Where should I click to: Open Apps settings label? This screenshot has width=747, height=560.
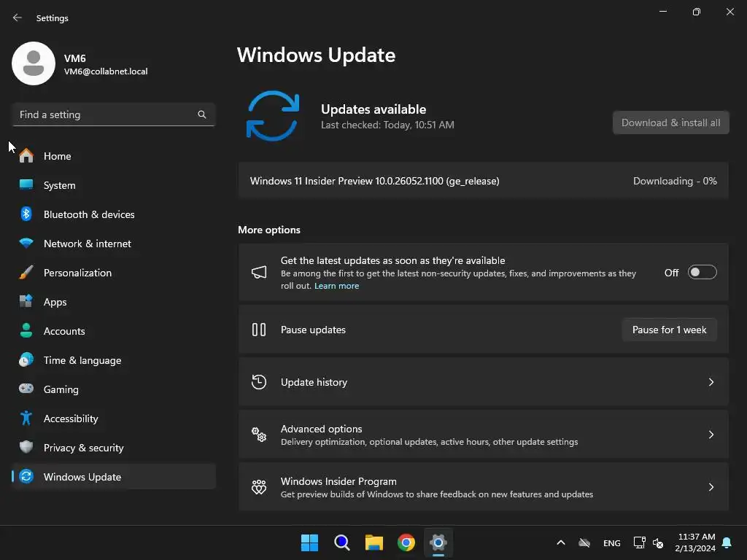point(55,302)
